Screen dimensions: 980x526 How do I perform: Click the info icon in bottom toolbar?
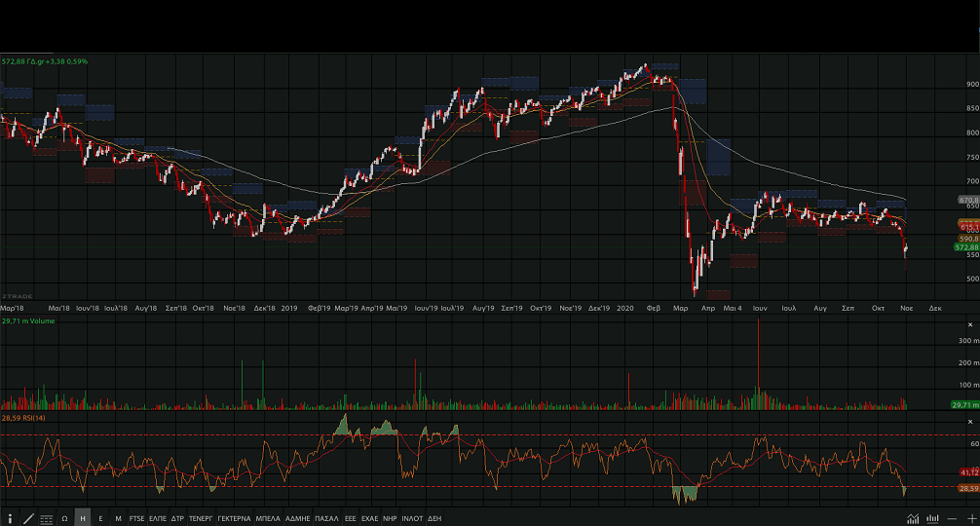[11, 518]
